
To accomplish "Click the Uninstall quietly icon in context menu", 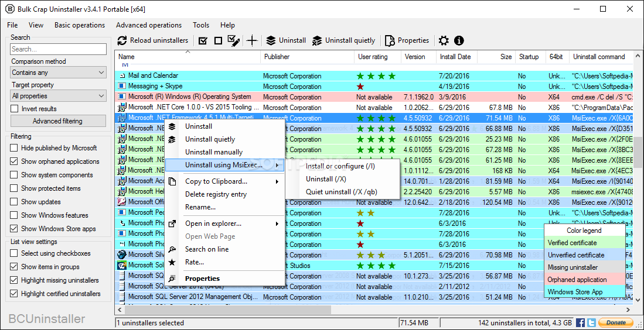I will coord(172,139).
